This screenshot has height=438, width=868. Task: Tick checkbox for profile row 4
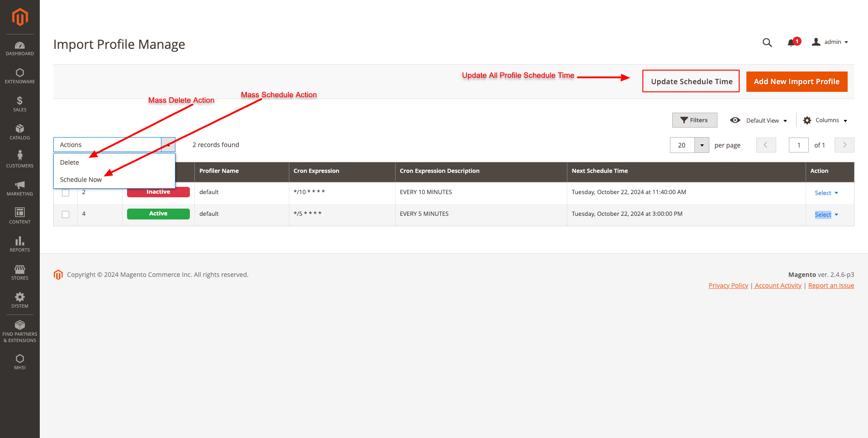tap(66, 214)
